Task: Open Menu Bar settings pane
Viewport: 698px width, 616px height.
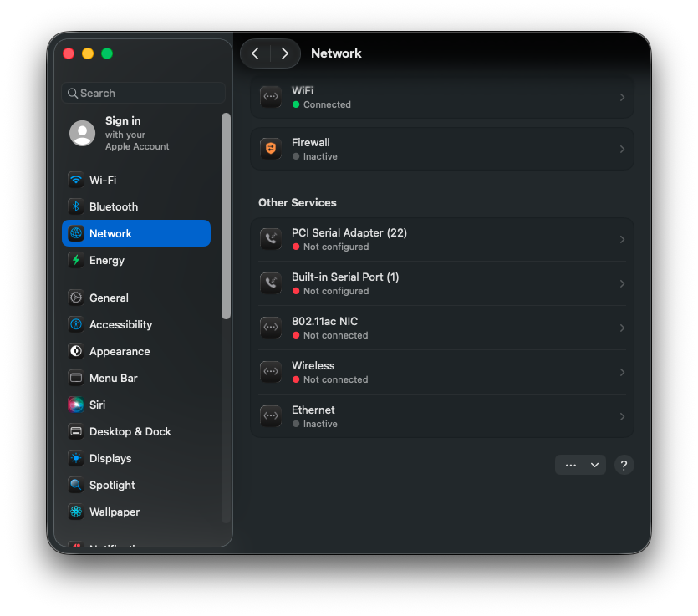Action: 136,378
